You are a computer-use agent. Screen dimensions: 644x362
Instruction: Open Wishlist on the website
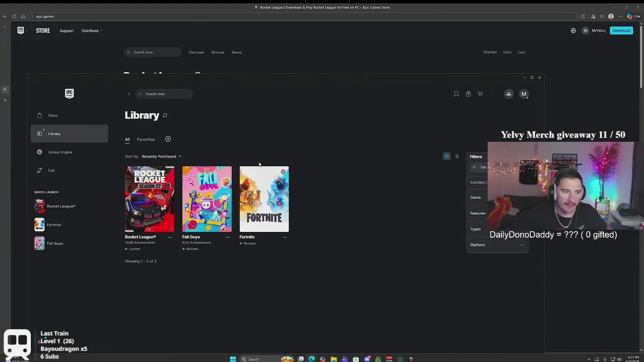click(x=490, y=52)
